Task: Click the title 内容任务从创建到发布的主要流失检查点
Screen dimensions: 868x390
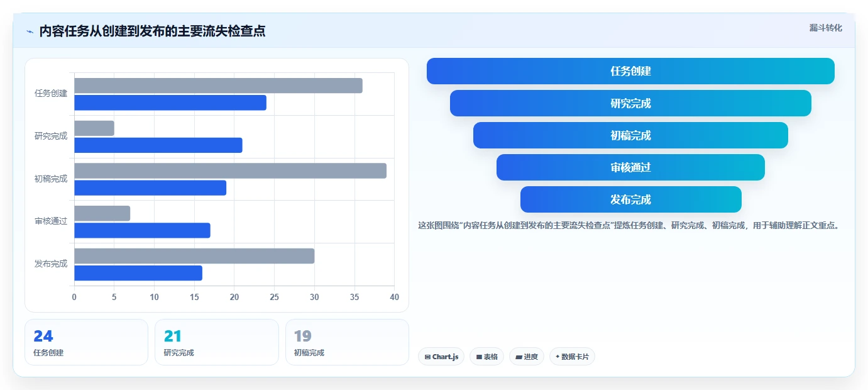Action: click(152, 31)
